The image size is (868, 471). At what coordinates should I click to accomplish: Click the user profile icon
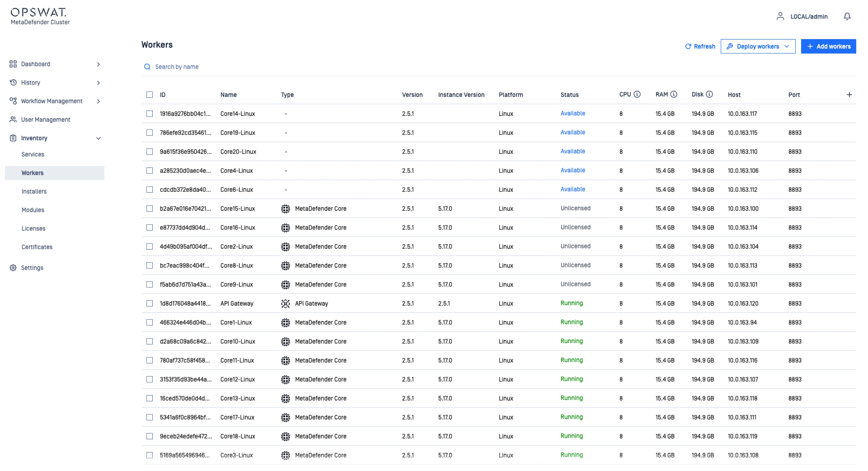[780, 16]
